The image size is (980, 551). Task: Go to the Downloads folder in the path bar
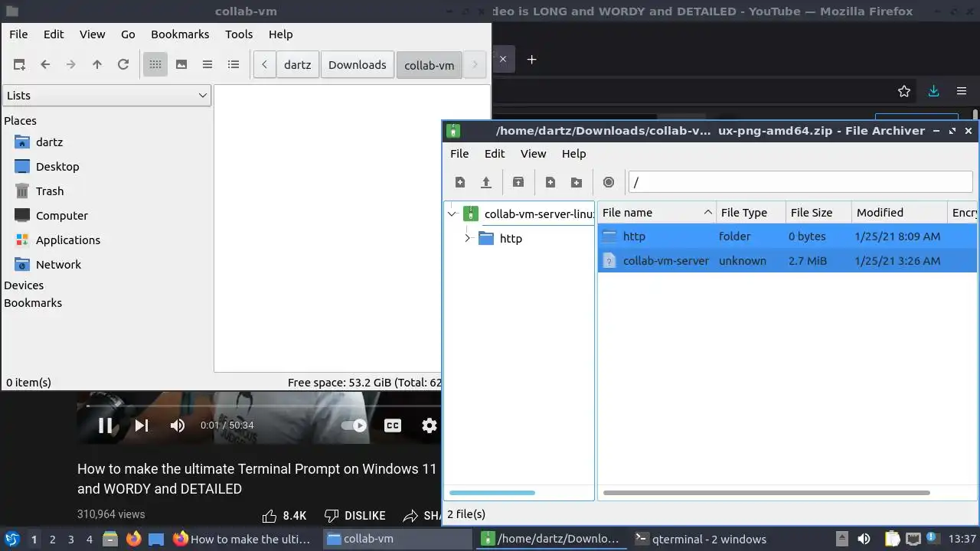click(x=358, y=65)
